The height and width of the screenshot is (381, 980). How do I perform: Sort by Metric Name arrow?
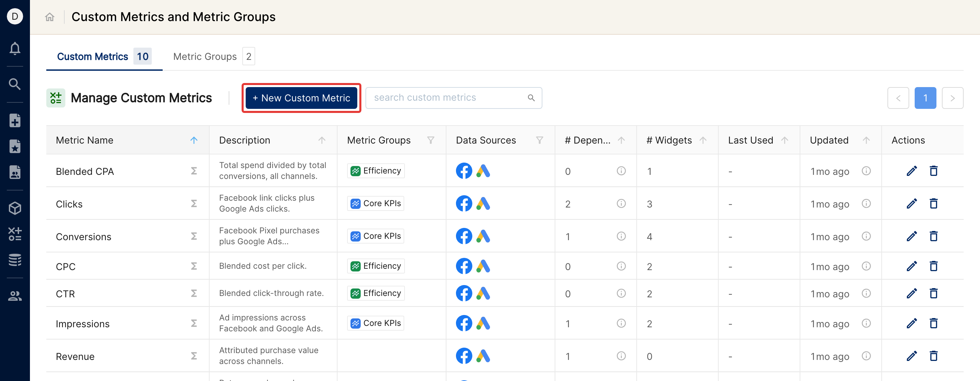[x=194, y=140]
